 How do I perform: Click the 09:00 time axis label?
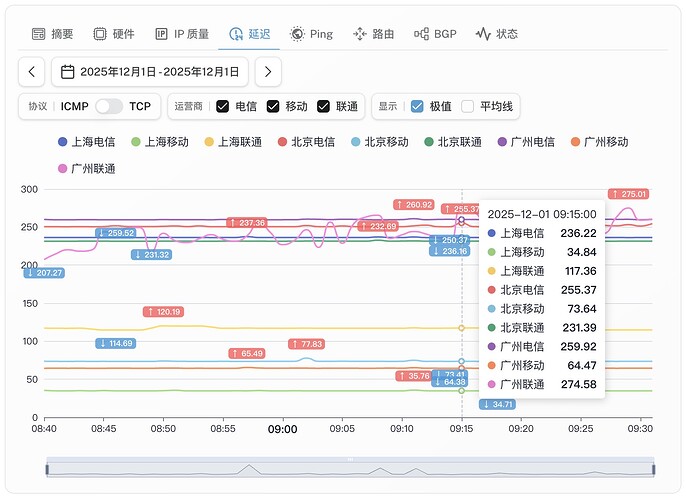coord(282,429)
